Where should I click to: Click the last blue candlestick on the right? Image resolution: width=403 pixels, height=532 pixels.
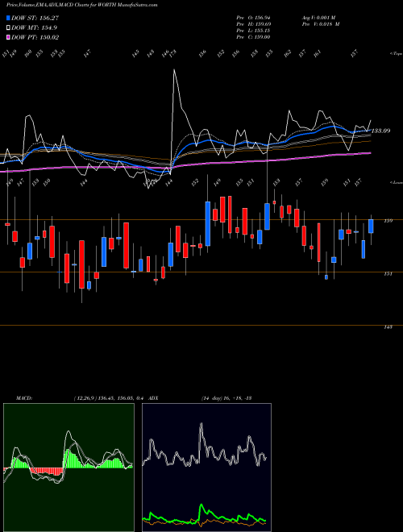click(371, 227)
